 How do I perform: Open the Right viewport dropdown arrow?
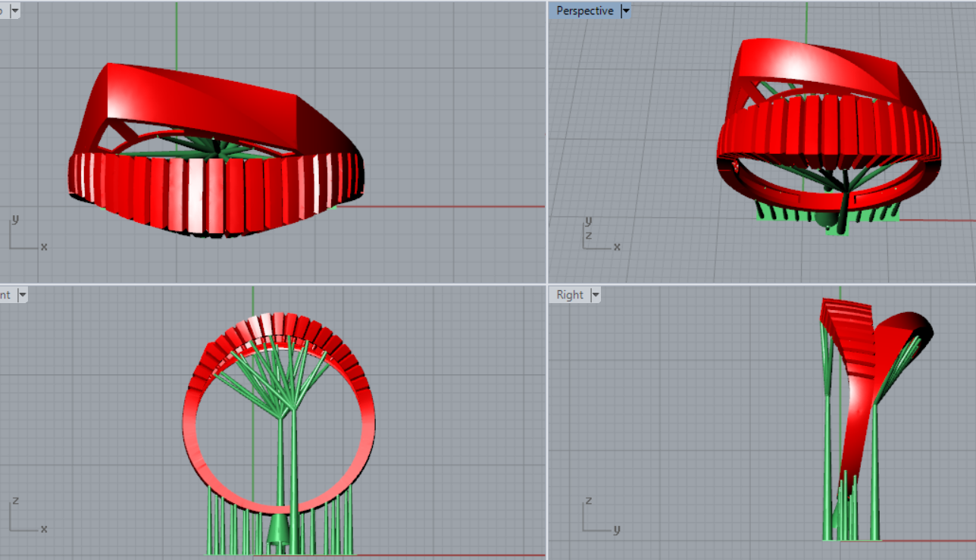click(x=595, y=295)
